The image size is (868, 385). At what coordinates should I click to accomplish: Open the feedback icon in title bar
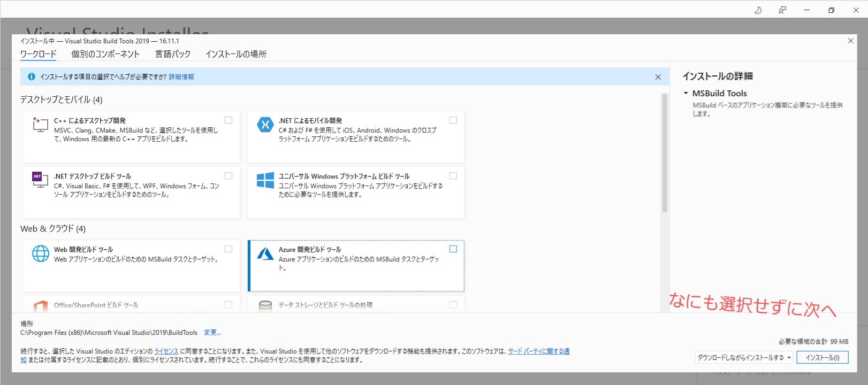[x=782, y=10]
